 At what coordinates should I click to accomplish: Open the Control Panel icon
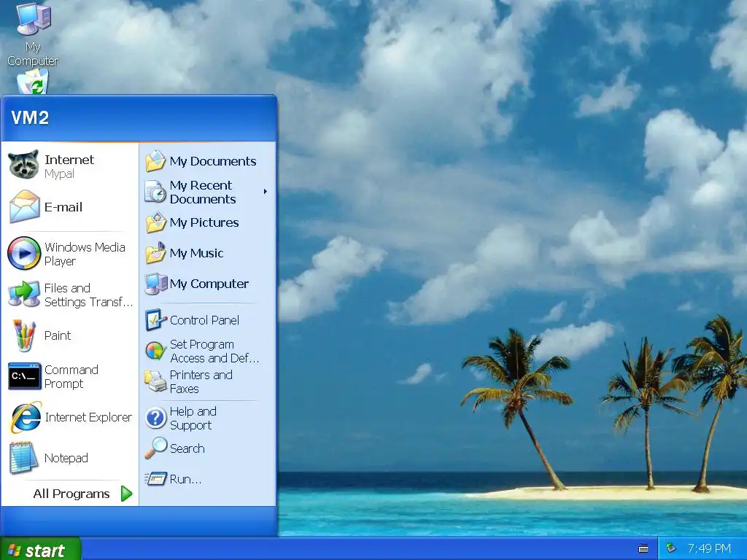click(156, 320)
